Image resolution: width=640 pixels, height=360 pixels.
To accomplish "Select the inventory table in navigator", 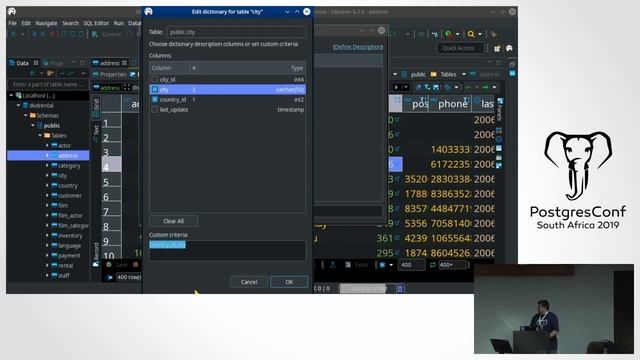I will (70, 236).
